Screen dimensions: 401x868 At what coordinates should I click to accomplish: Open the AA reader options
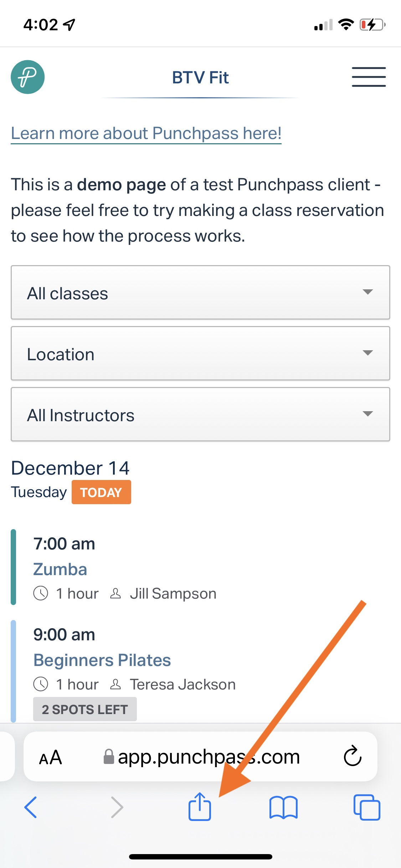[x=51, y=757]
